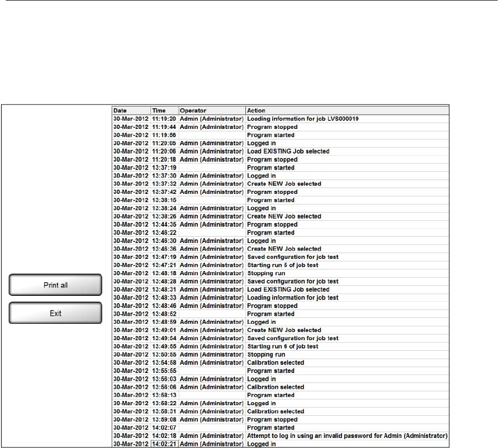Select the Operator cell at 14:02:18
The image size is (504, 448).
tap(212, 436)
